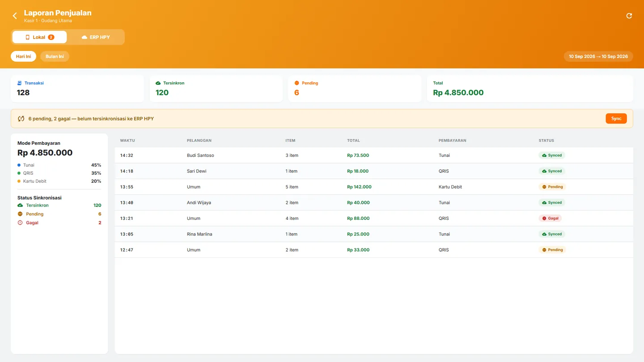Click the Kartu Debit legend label
The width and height of the screenshot is (644, 362).
click(x=35, y=181)
